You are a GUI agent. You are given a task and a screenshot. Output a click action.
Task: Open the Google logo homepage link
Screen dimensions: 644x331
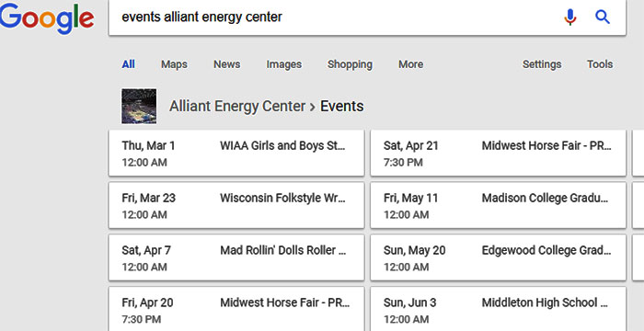[46, 18]
